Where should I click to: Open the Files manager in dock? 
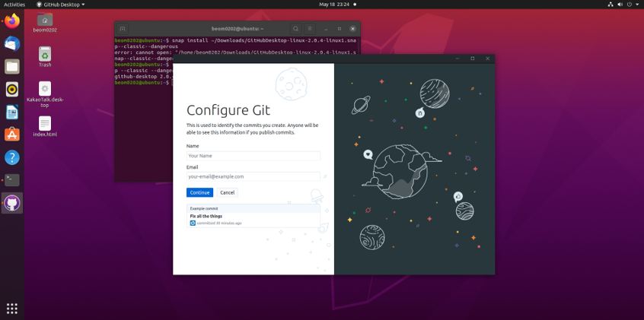[x=12, y=66]
